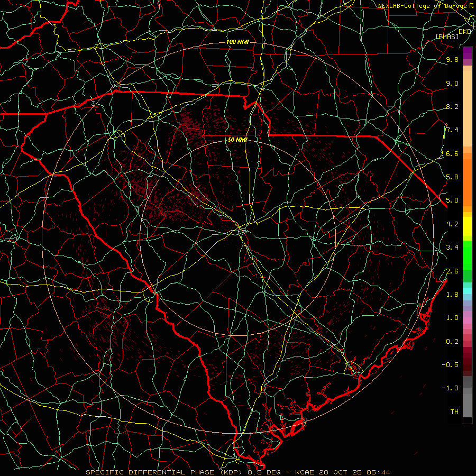The height and width of the screenshot is (476, 476).
Task: Pick the bright green swatch beside 3.4
Action: pyautogui.click(x=467, y=255)
